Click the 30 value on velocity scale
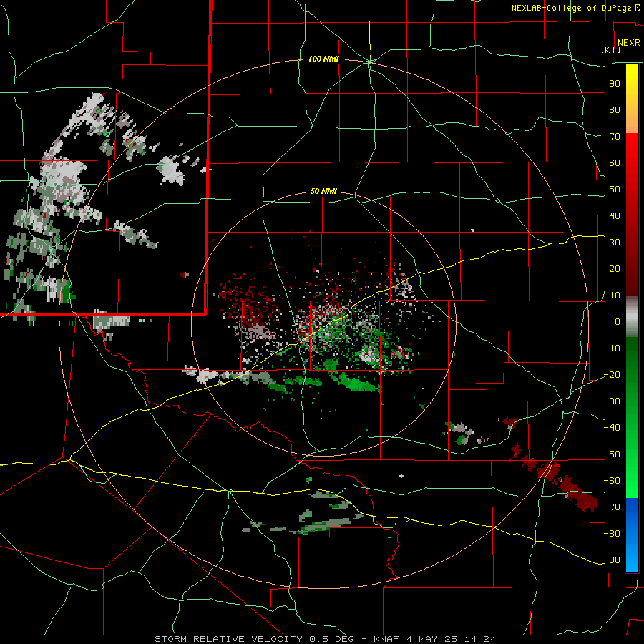 click(615, 243)
